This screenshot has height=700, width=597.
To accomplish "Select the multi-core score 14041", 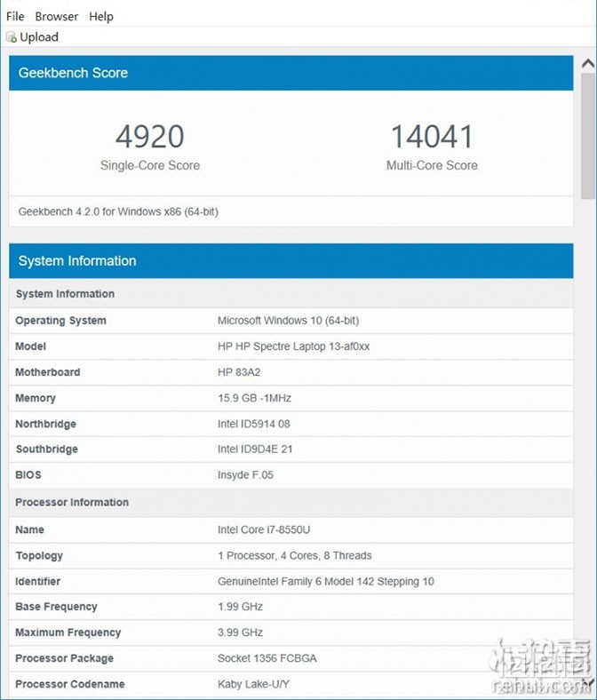I will point(432,137).
